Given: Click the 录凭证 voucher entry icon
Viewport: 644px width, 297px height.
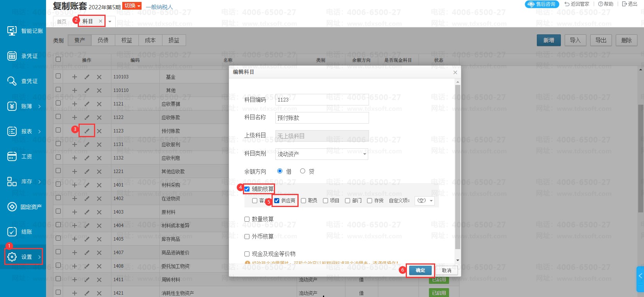Looking at the screenshot, I should tap(12, 56).
